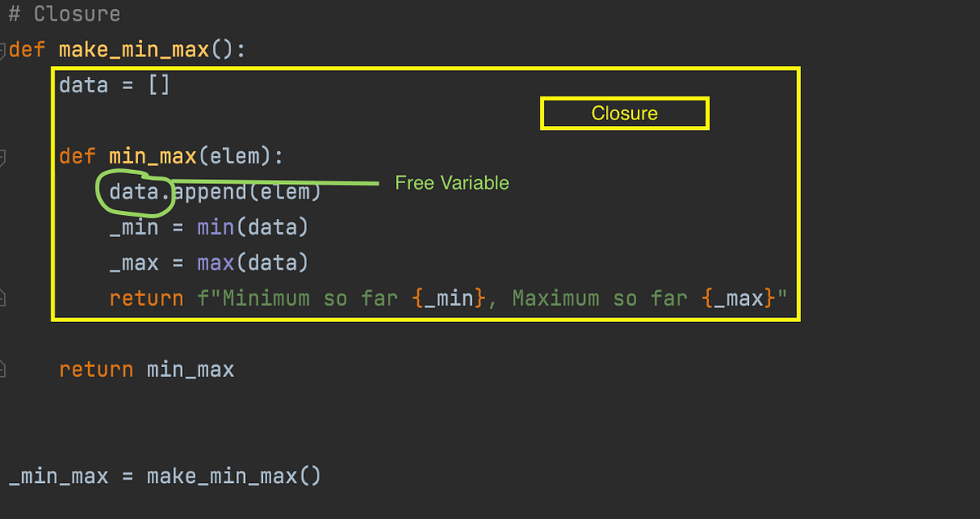
Task: Click the folding marker next to min_max definition
Action: [4, 157]
